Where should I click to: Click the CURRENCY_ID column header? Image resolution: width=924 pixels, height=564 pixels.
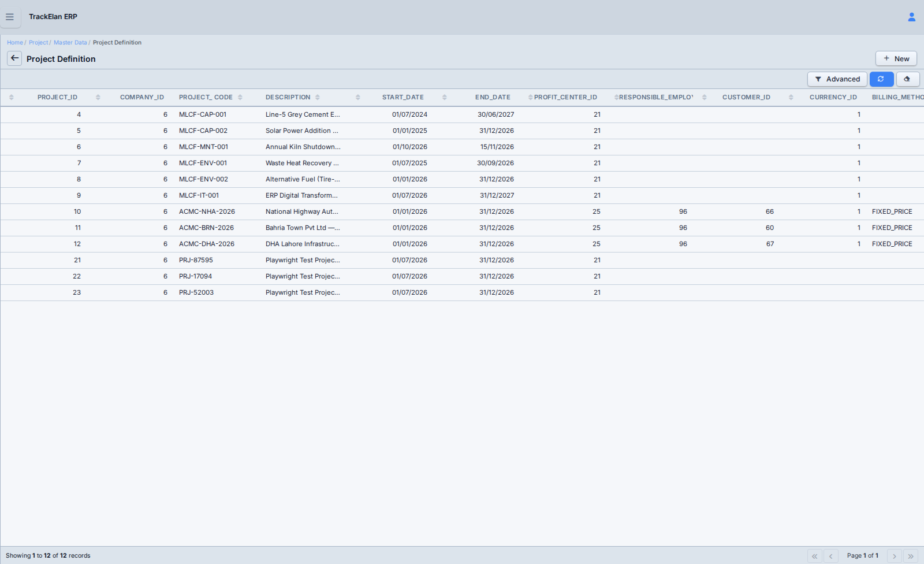833,97
